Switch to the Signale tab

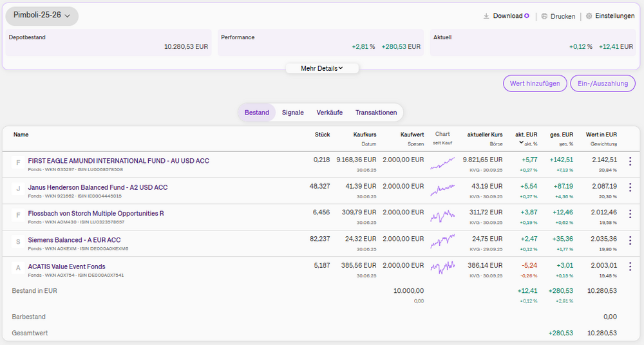click(292, 113)
